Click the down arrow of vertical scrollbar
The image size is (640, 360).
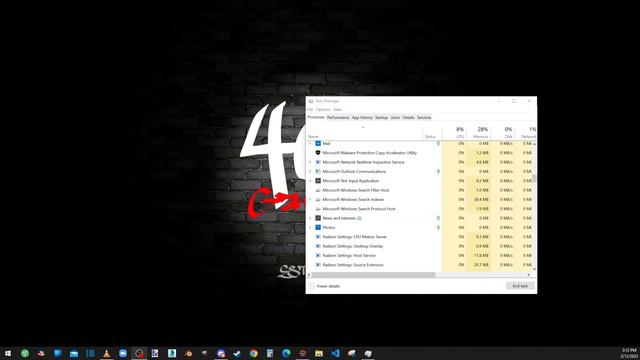click(534, 269)
